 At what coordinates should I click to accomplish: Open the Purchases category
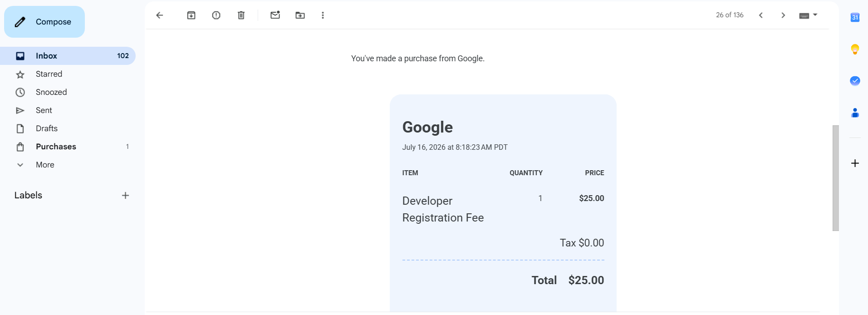coord(68,147)
